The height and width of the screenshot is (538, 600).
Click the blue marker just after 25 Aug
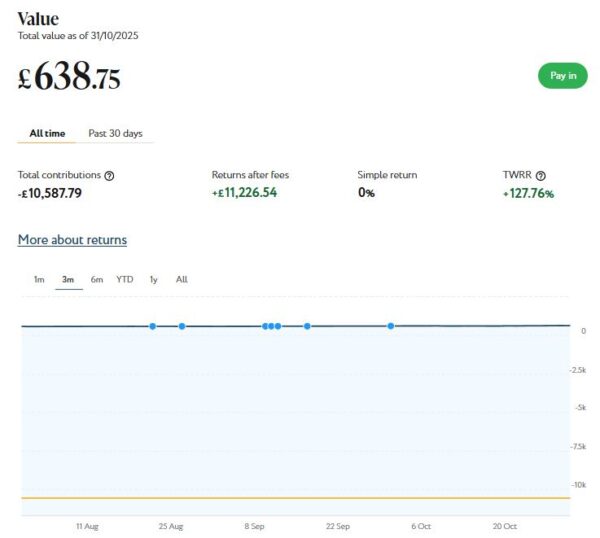pyautogui.click(x=182, y=326)
